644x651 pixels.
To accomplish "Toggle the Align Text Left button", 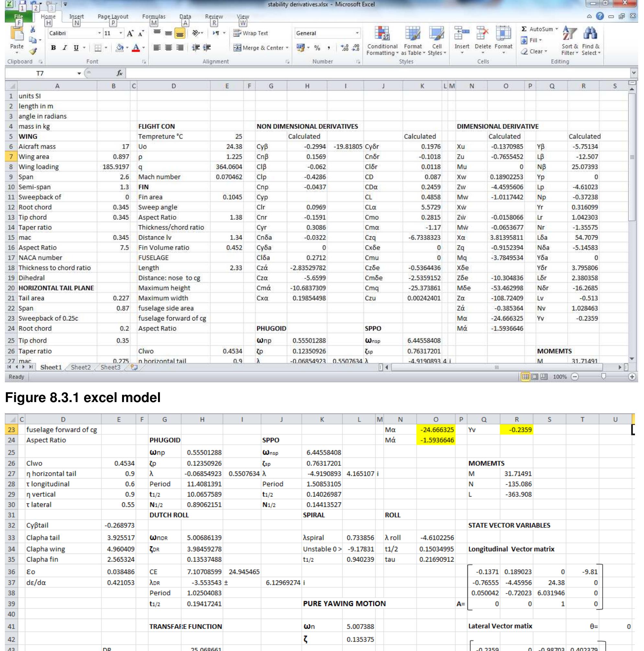I will pos(157,48).
